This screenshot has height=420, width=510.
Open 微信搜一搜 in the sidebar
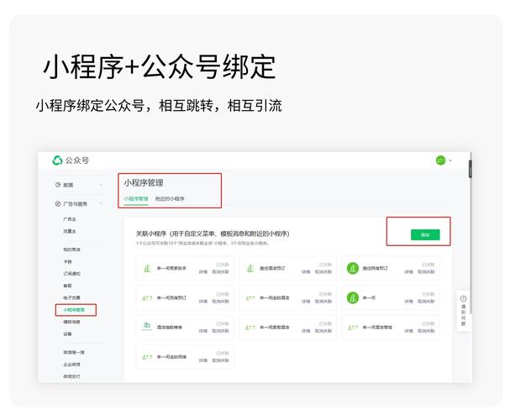[74, 353]
